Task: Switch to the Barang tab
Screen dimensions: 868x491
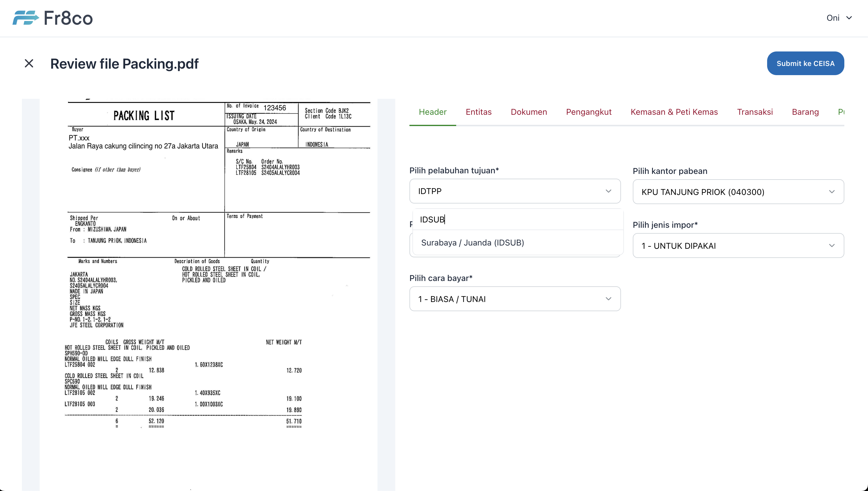Action: click(x=805, y=112)
